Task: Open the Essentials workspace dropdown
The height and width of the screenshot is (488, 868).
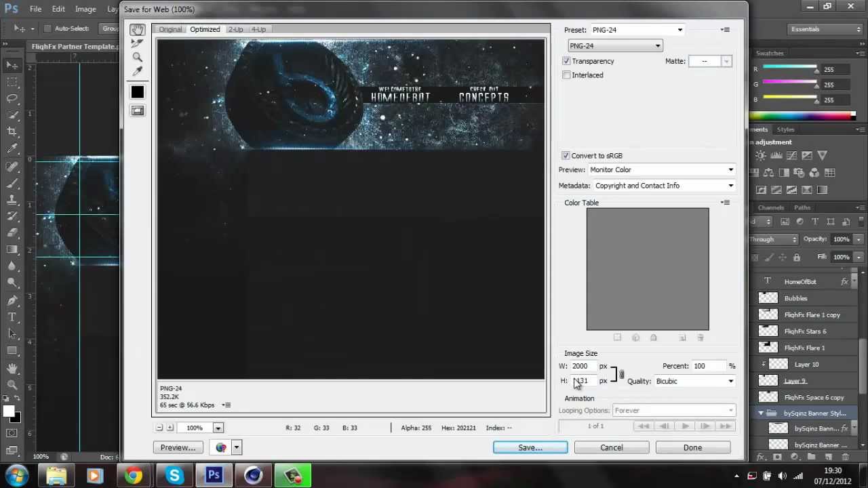Action: (826, 29)
